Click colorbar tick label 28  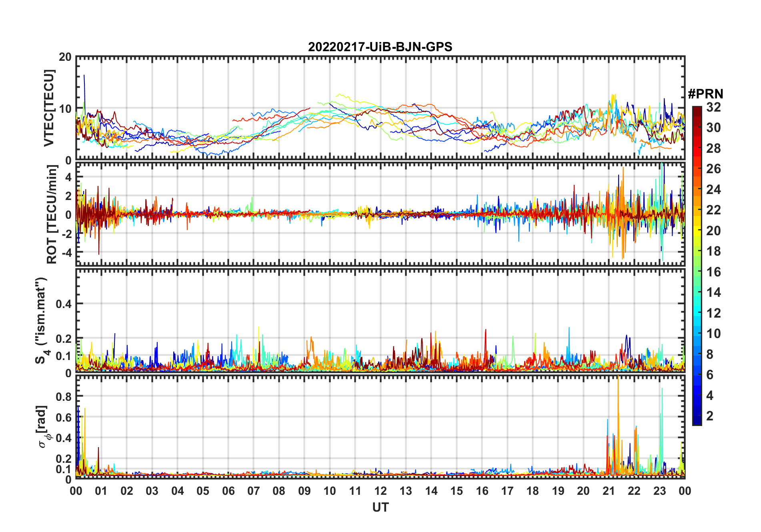pyautogui.click(x=713, y=148)
